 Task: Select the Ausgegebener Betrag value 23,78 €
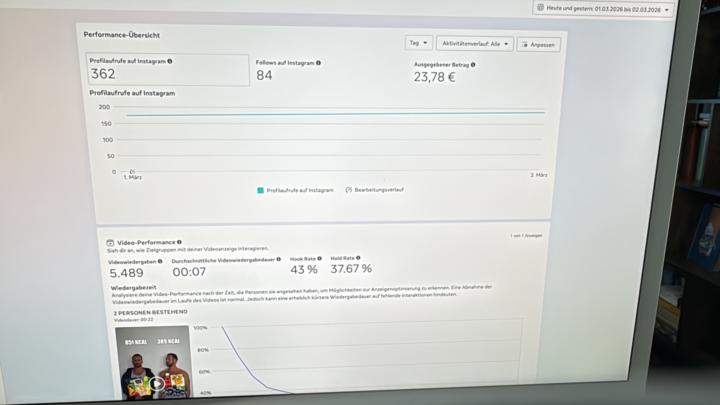coord(434,77)
